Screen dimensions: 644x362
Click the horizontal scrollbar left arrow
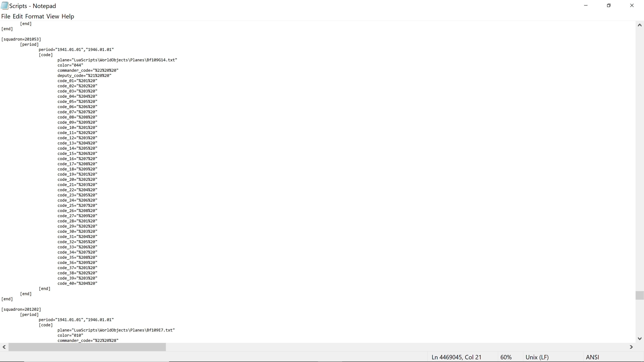(x=4, y=347)
